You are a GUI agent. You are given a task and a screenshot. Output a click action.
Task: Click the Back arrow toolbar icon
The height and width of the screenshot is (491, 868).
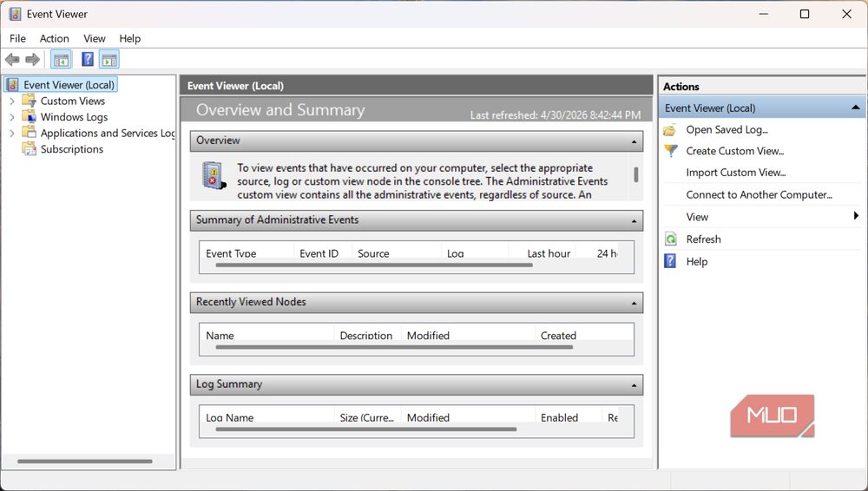12,59
